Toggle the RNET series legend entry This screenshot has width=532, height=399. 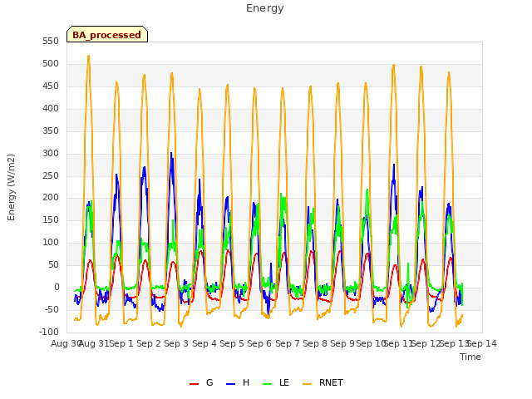tap(323, 382)
